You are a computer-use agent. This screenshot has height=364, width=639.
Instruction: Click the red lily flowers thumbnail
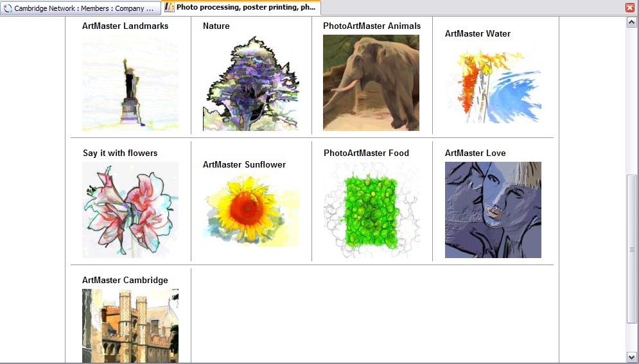click(x=130, y=210)
